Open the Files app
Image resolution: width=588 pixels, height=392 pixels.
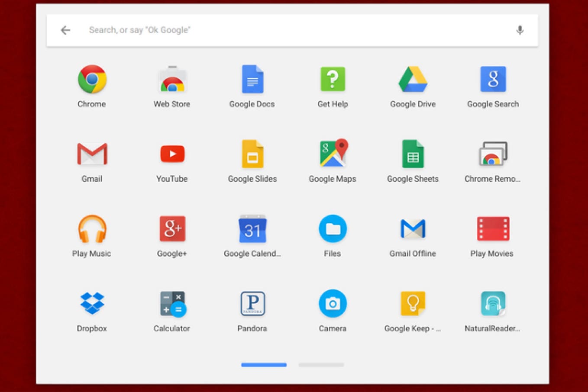tap(332, 229)
